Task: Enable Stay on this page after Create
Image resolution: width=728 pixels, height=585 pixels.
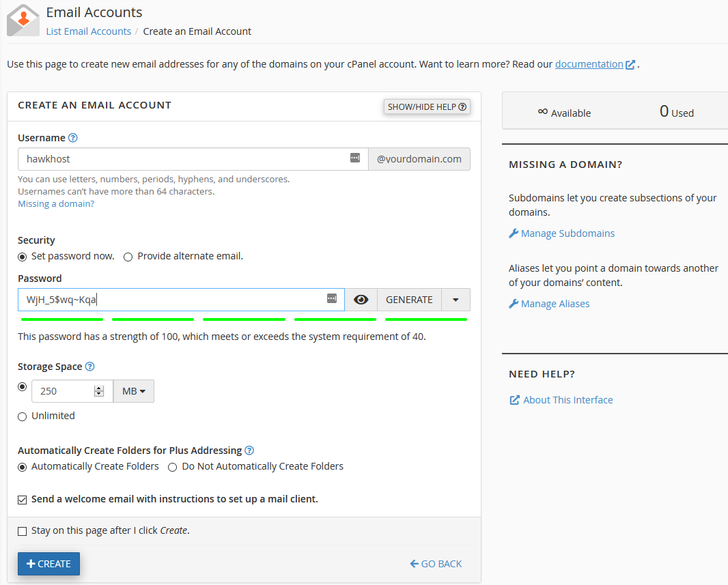Action: click(x=23, y=531)
